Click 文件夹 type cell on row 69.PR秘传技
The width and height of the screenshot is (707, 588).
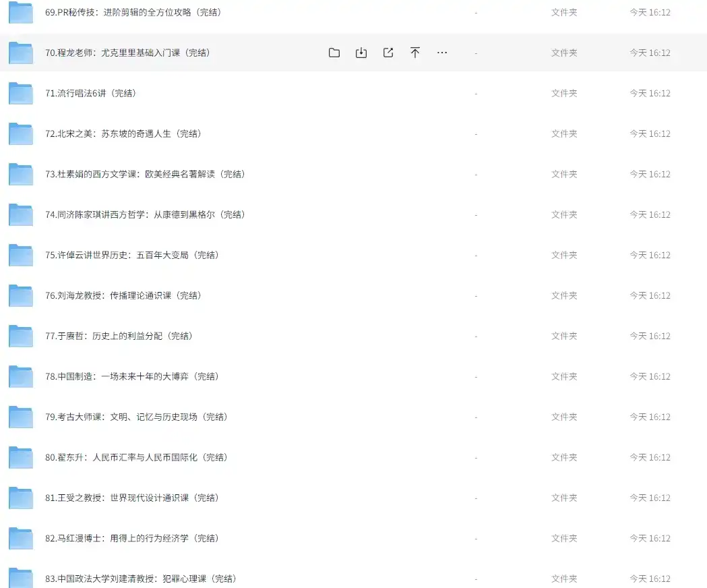point(564,13)
